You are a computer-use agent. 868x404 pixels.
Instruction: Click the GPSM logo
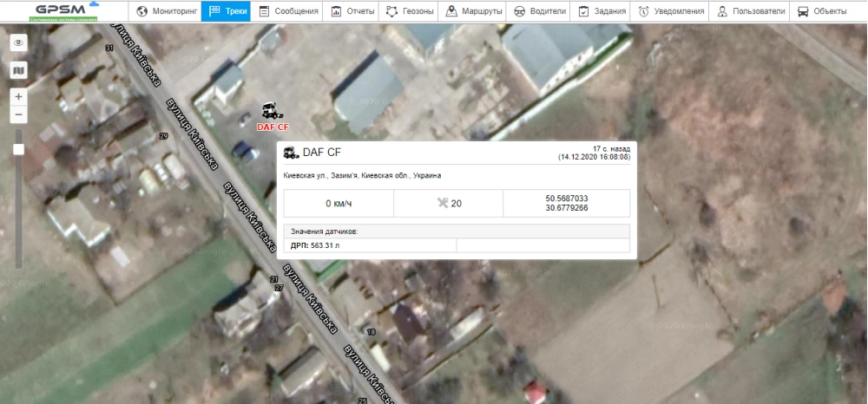(60, 10)
